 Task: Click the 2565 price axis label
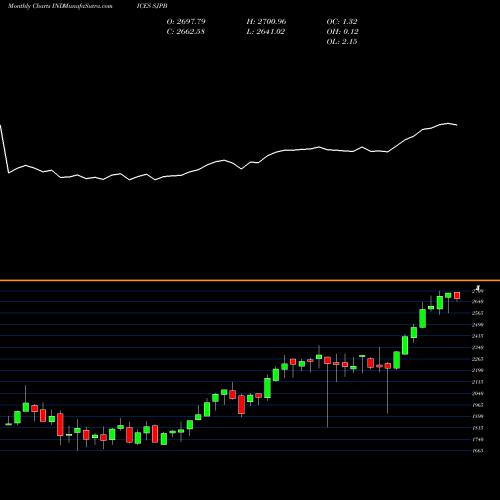pos(478,313)
